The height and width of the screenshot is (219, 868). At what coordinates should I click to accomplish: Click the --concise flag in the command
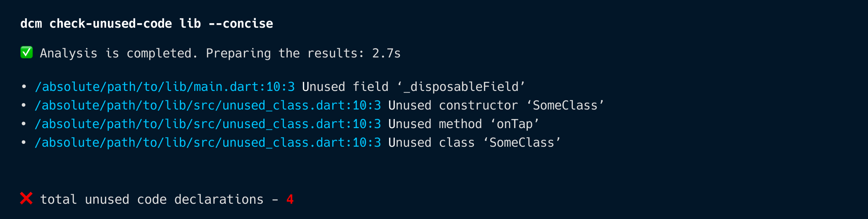pos(241,24)
